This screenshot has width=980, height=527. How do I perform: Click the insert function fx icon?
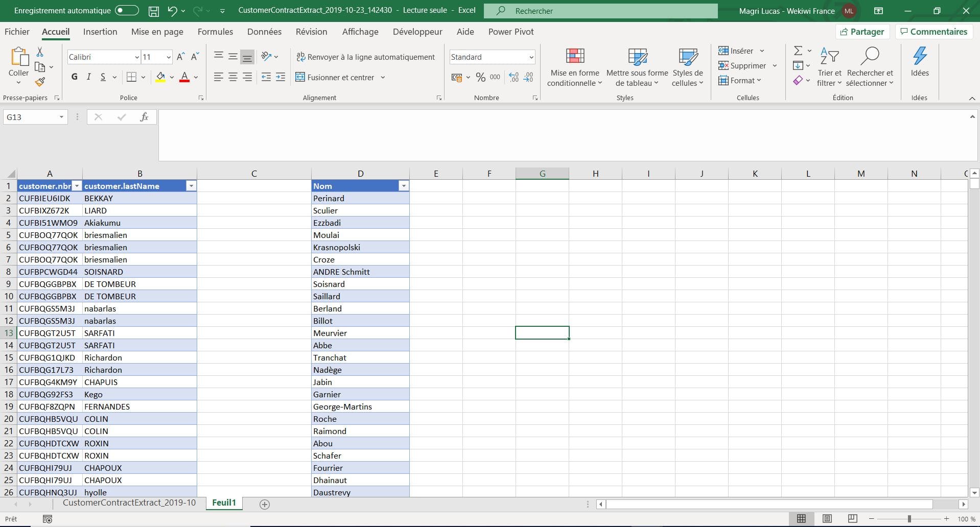(144, 117)
